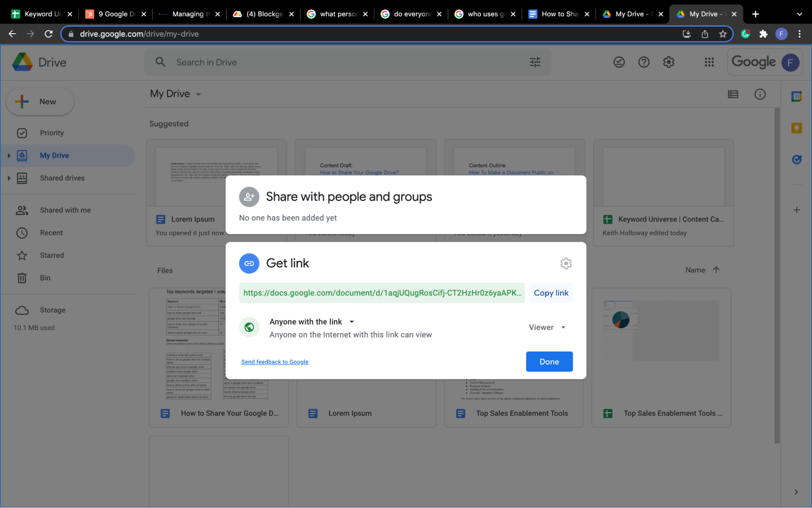This screenshot has height=508, width=812.
Task: Open the Chrome three-dot menu
Action: tap(799, 34)
